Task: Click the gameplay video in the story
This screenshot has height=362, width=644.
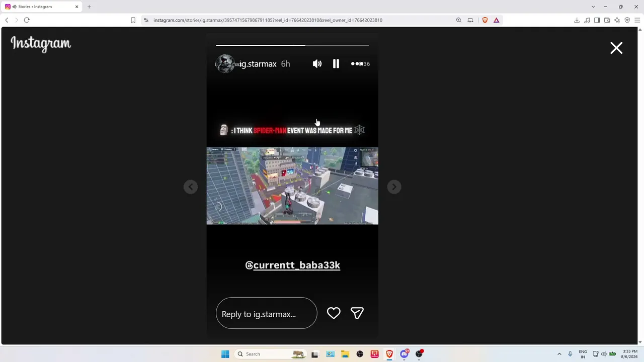Action: (292, 186)
